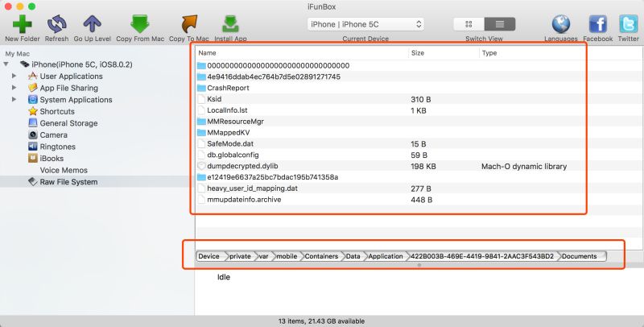Click the Application breadcrumb segment
Viewport: 644px width, 327px height.
(386, 256)
